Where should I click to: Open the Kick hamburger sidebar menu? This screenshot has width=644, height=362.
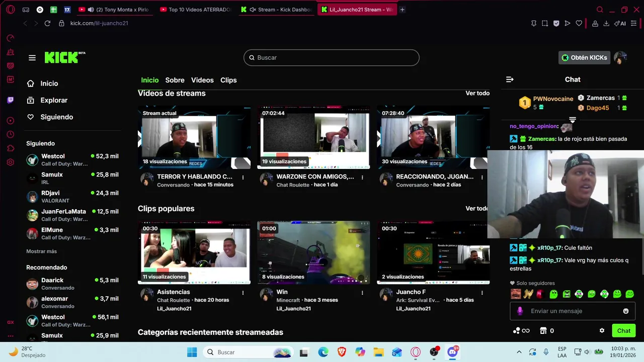point(32,58)
